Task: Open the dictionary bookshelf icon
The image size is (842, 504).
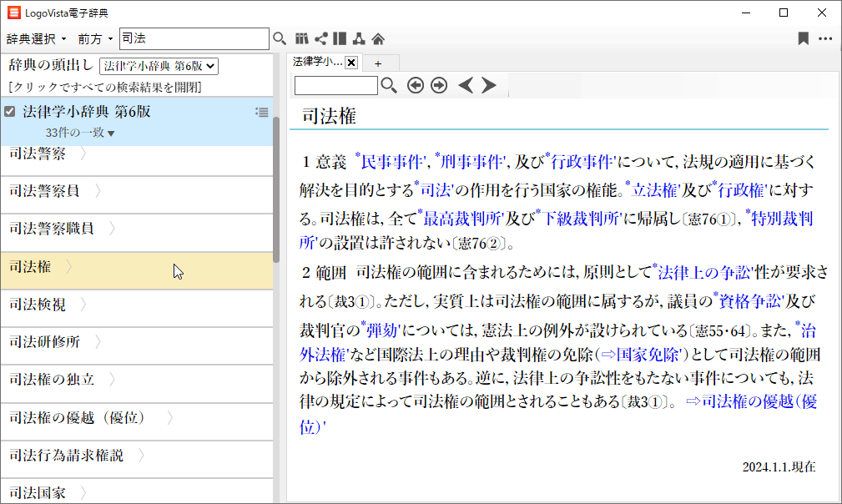Action: coord(302,38)
